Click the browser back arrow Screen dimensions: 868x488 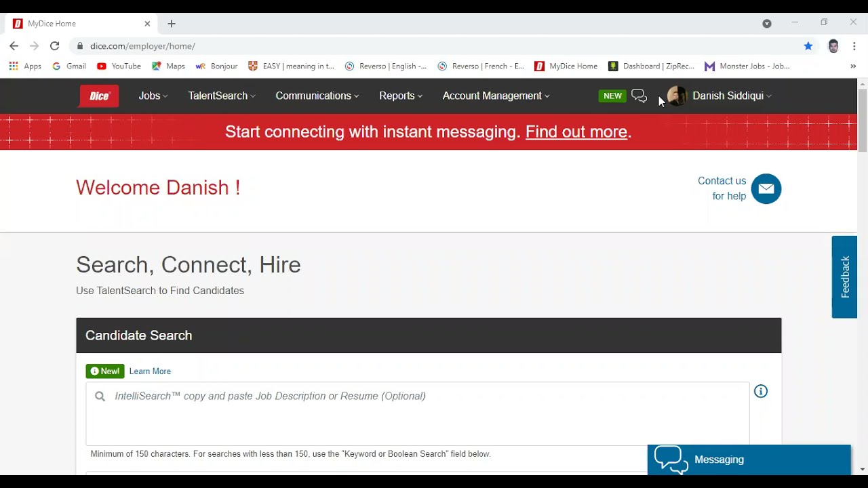(x=14, y=46)
